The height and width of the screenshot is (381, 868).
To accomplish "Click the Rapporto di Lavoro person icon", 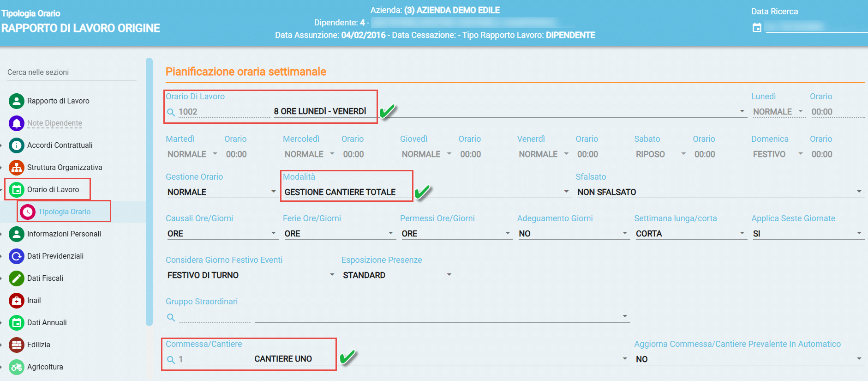I will [x=17, y=101].
